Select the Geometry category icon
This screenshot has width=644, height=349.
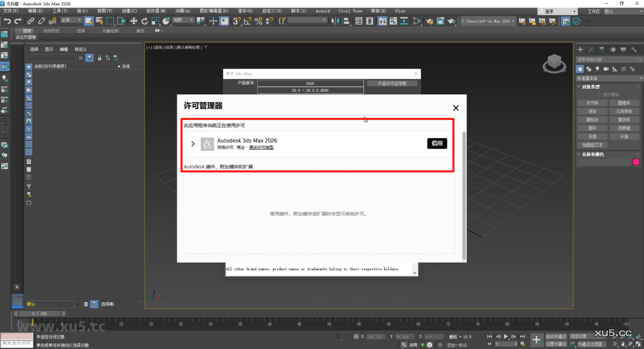[580, 69]
